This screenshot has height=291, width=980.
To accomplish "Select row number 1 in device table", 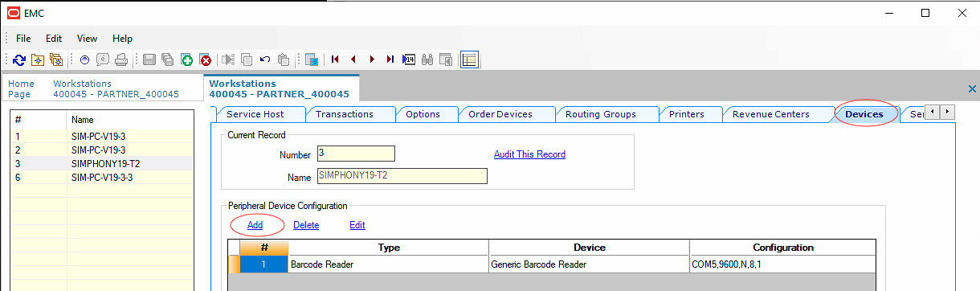I will click(263, 264).
